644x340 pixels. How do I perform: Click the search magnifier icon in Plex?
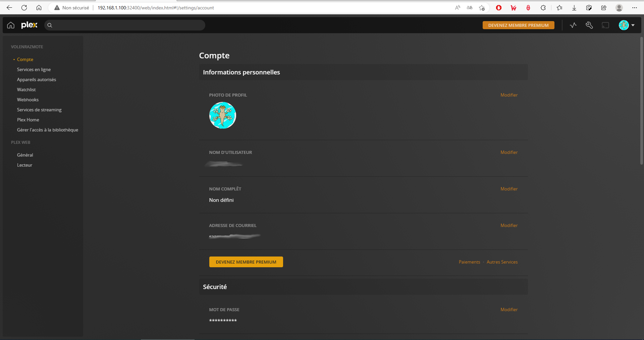(50, 25)
